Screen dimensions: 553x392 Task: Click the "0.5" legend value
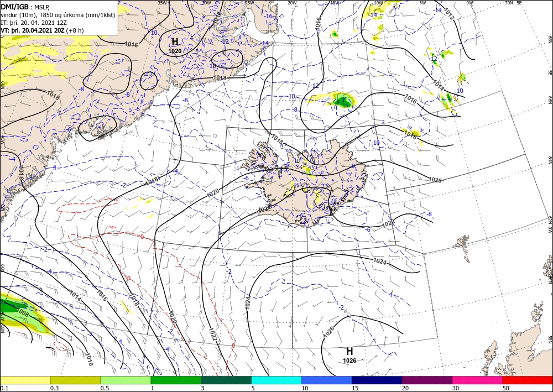pos(105,388)
